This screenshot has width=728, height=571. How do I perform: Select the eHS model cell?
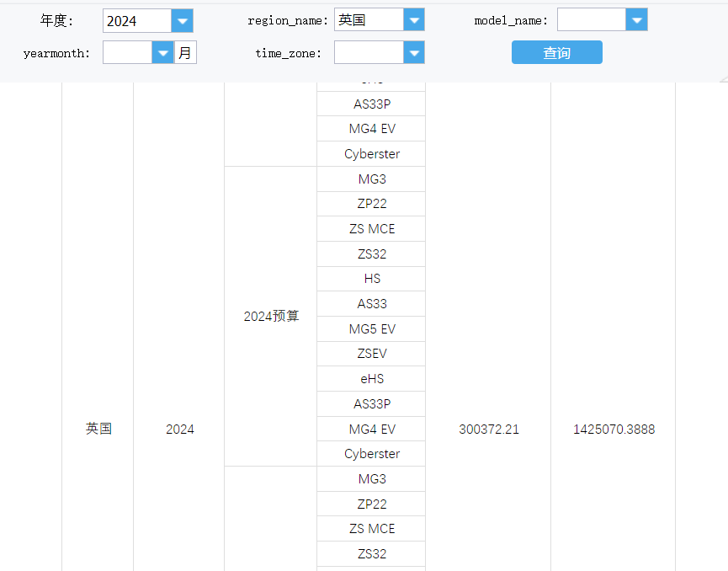(x=371, y=379)
